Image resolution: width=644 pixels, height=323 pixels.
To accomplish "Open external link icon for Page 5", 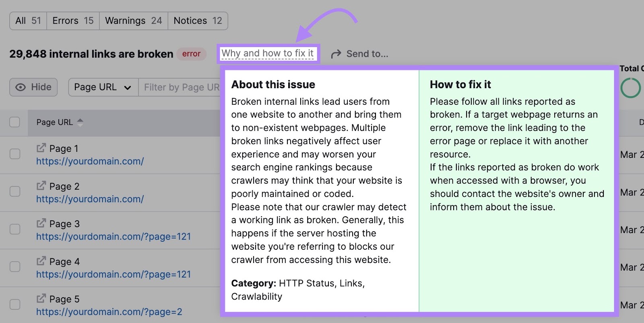I will point(41,298).
